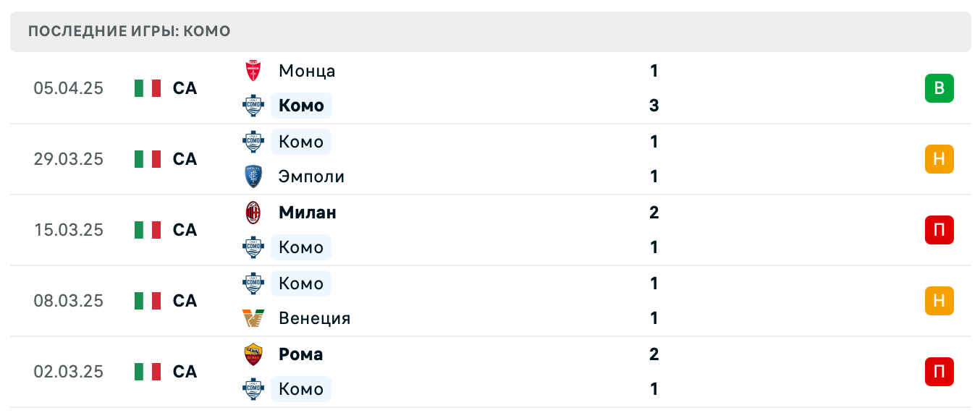The height and width of the screenshot is (418, 980).
Task: Click red П badge for Roma match
Action: click(x=939, y=372)
